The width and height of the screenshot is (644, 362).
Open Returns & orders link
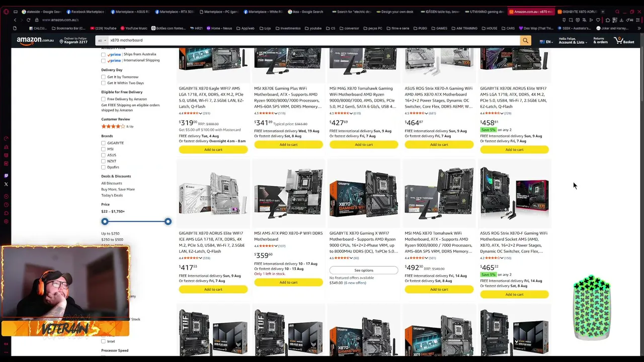coord(600,41)
